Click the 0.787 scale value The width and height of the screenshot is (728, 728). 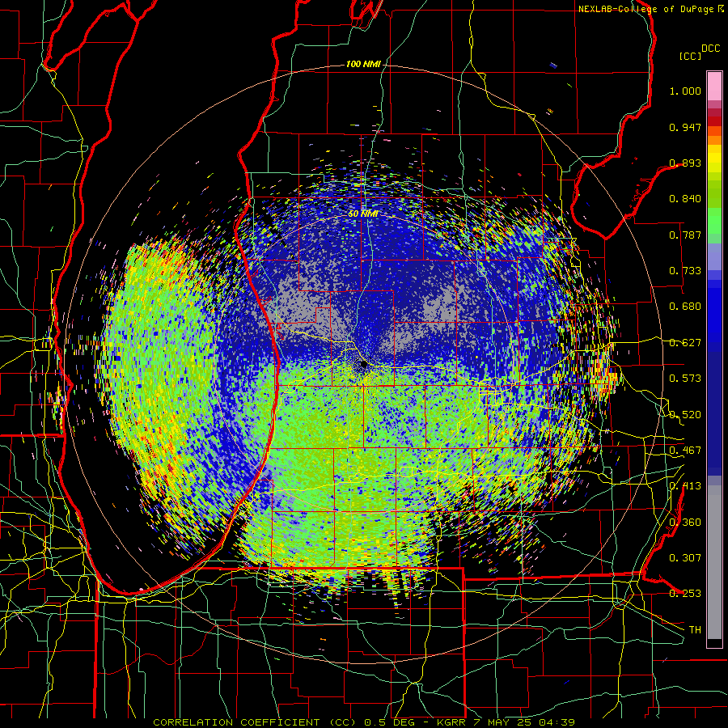tap(685, 235)
